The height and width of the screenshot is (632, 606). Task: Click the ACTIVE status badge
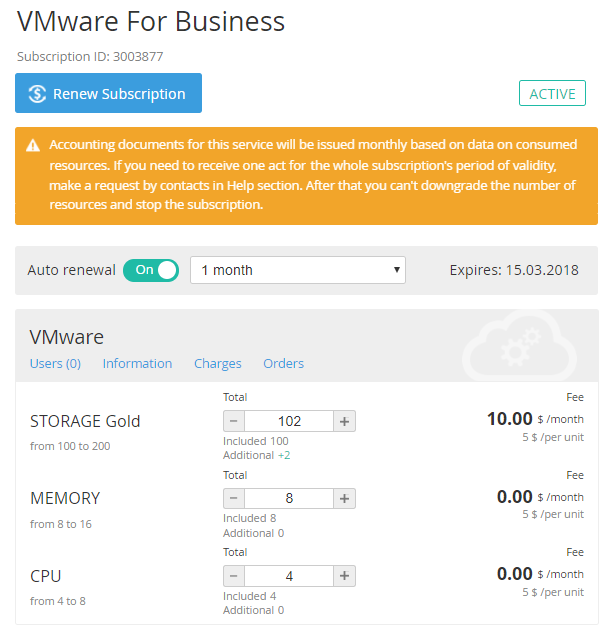coord(552,94)
